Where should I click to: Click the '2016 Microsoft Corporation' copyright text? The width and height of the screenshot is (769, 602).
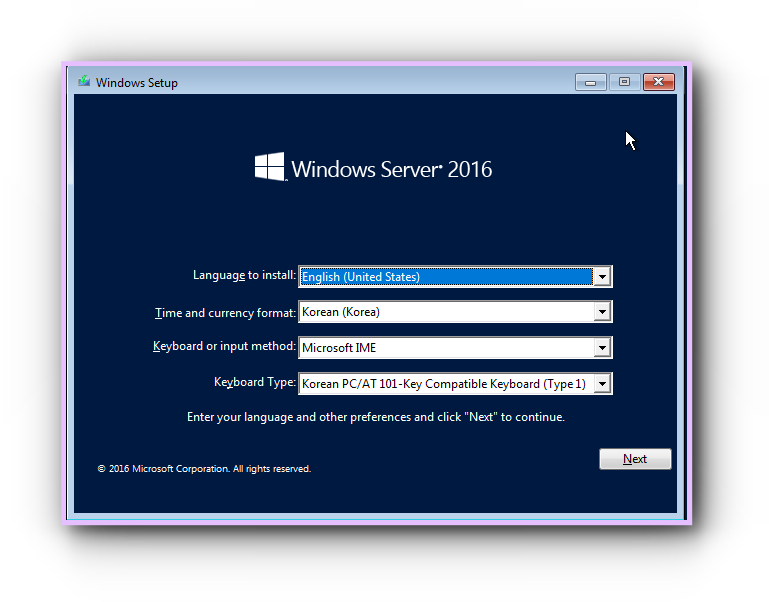[204, 469]
